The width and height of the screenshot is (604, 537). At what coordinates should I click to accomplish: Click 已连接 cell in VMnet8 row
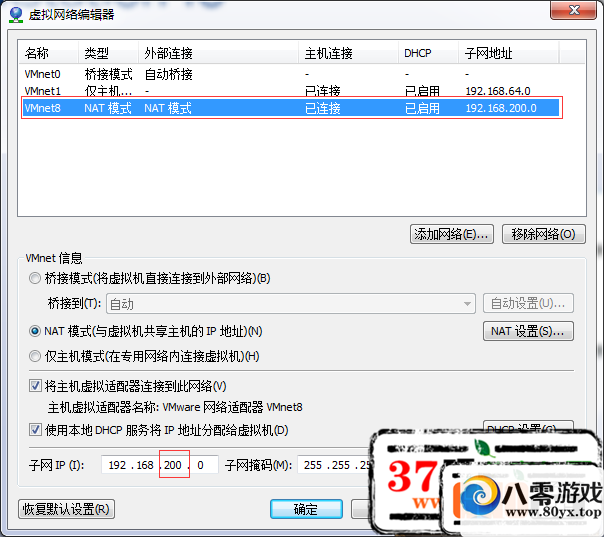[x=322, y=108]
